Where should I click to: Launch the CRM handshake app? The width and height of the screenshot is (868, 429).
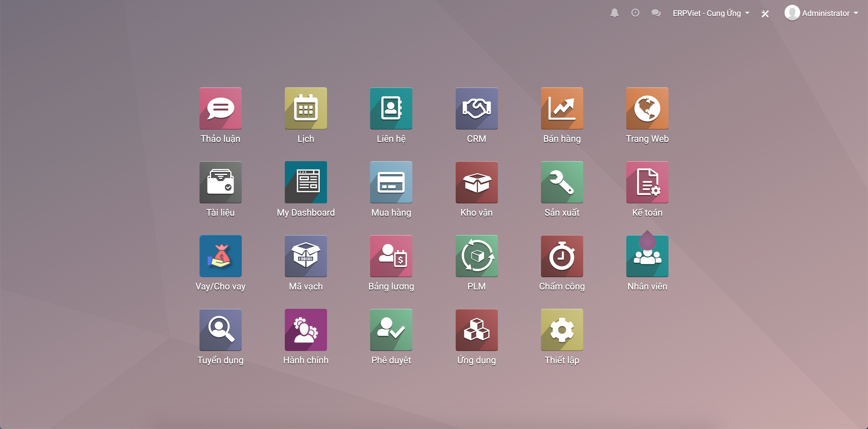click(x=476, y=108)
